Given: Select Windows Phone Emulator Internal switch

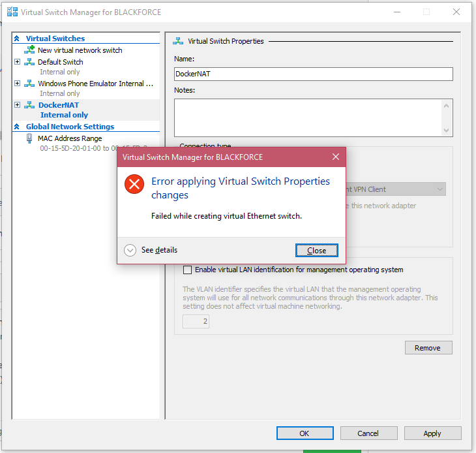Looking at the screenshot, I should tap(95, 84).
